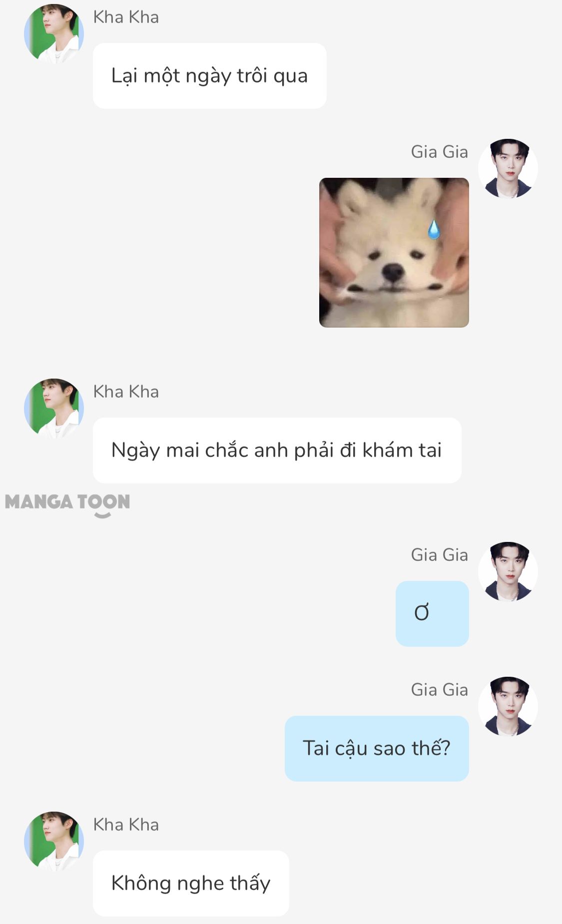Screen dimensions: 562x924
Task: Select the 'Lại một ngày trôi qua' bubble
Action: 210,76
